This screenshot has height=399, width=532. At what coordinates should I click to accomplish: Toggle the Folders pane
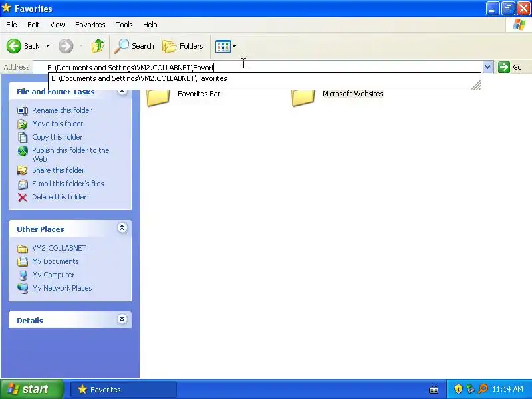pos(183,46)
